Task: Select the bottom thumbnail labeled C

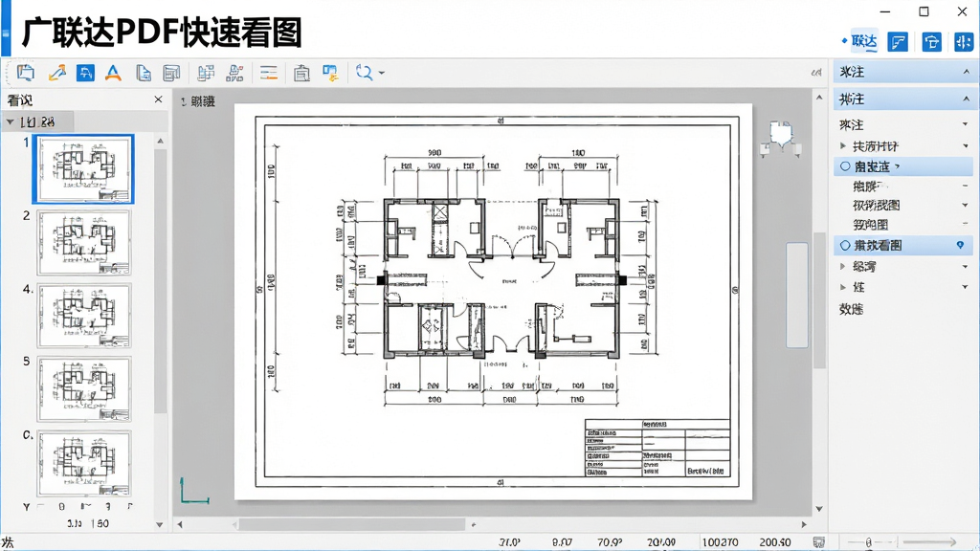Action: pyautogui.click(x=84, y=462)
